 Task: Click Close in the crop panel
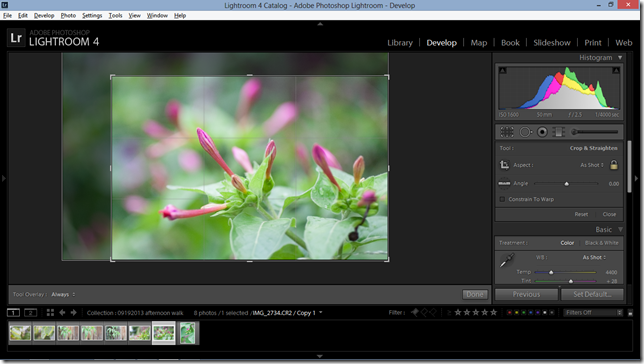click(x=609, y=214)
